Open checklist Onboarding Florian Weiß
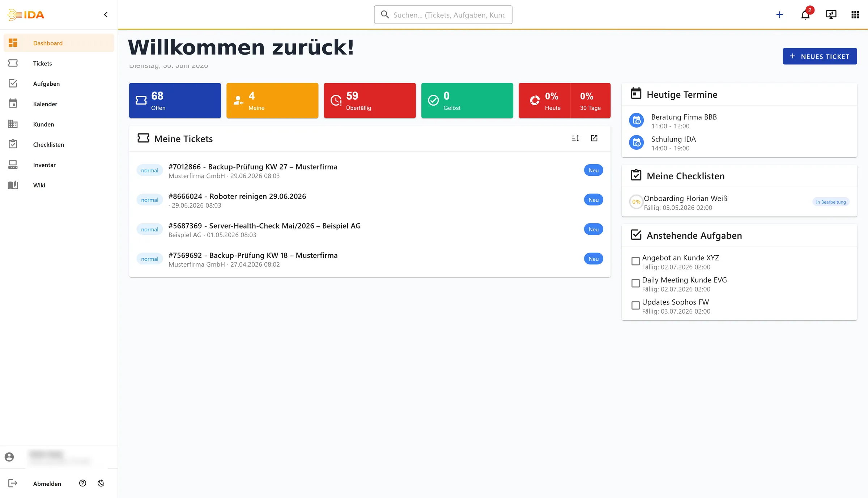 tap(739, 203)
